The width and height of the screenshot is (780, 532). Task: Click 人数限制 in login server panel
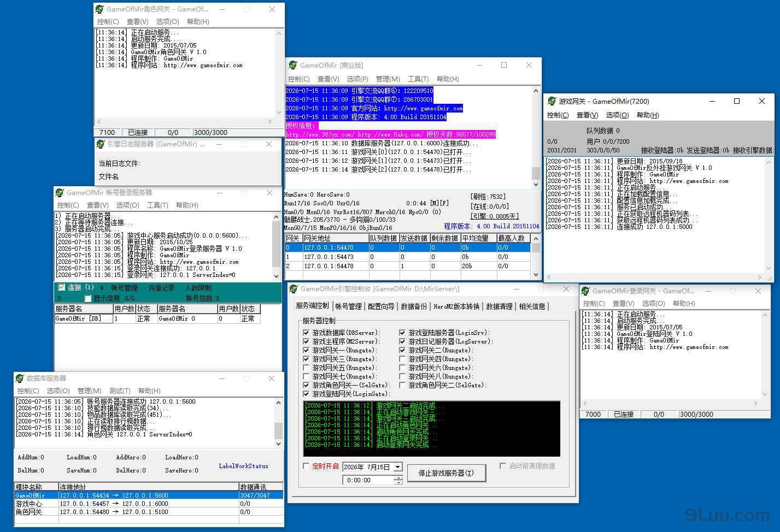[198, 288]
